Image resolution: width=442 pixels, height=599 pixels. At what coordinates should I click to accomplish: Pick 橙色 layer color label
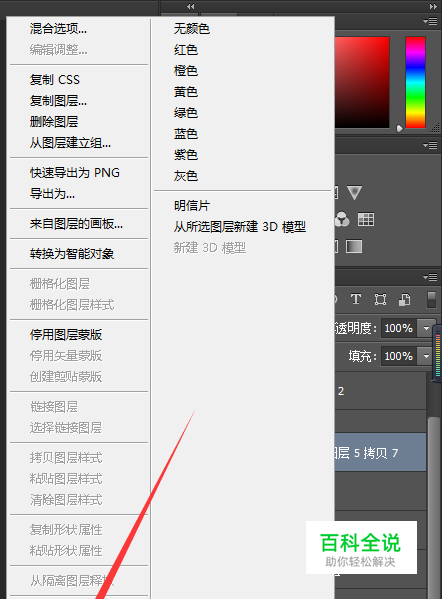[186, 71]
